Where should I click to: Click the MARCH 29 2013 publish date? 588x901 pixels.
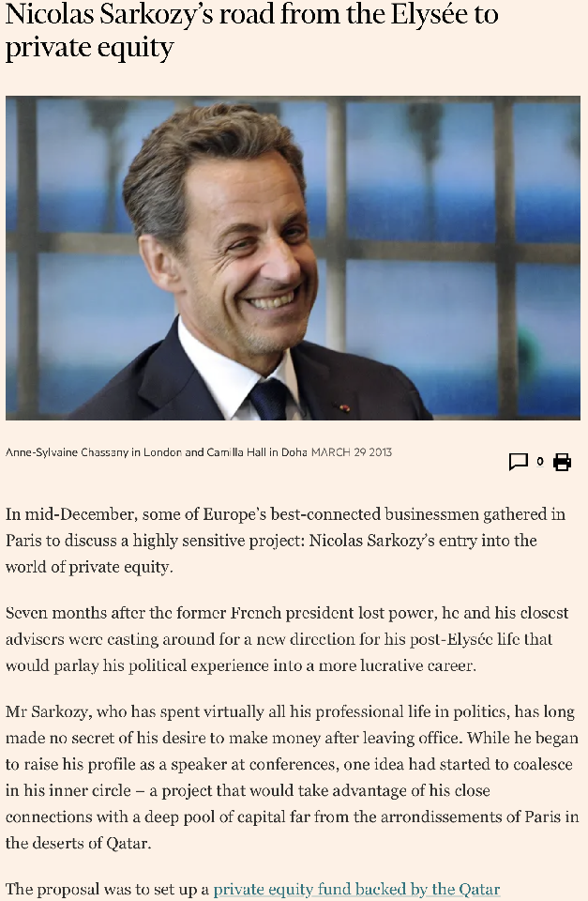(352, 452)
